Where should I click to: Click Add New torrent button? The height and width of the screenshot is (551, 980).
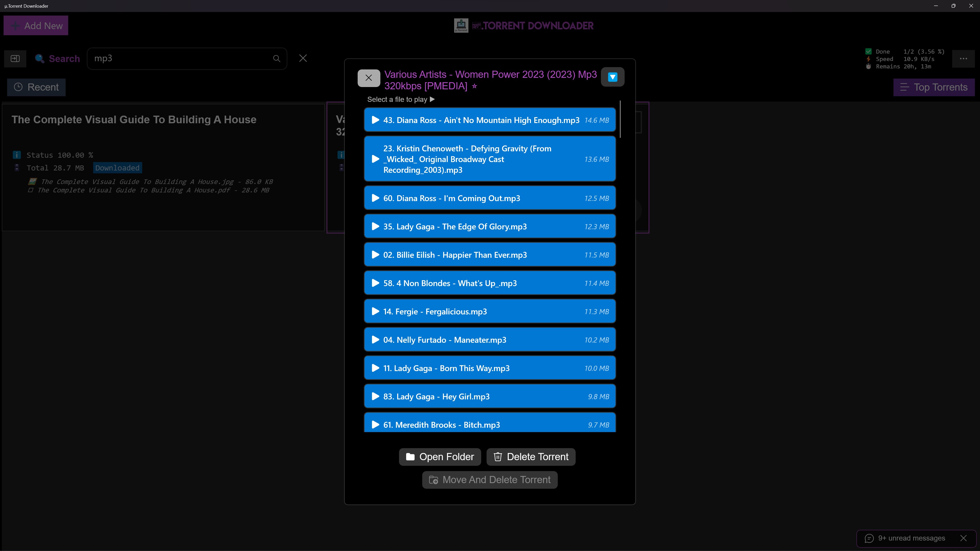click(36, 26)
